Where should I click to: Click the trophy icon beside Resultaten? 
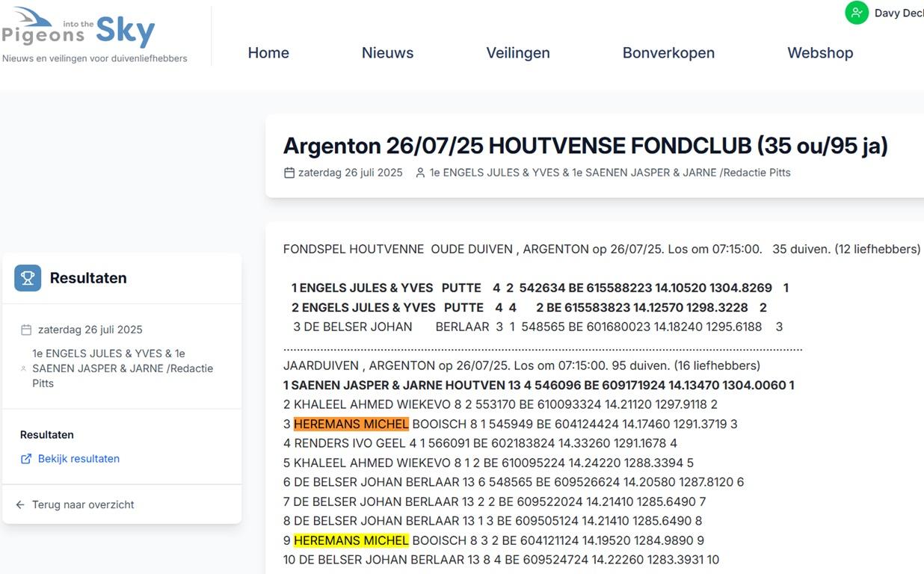pos(27,277)
